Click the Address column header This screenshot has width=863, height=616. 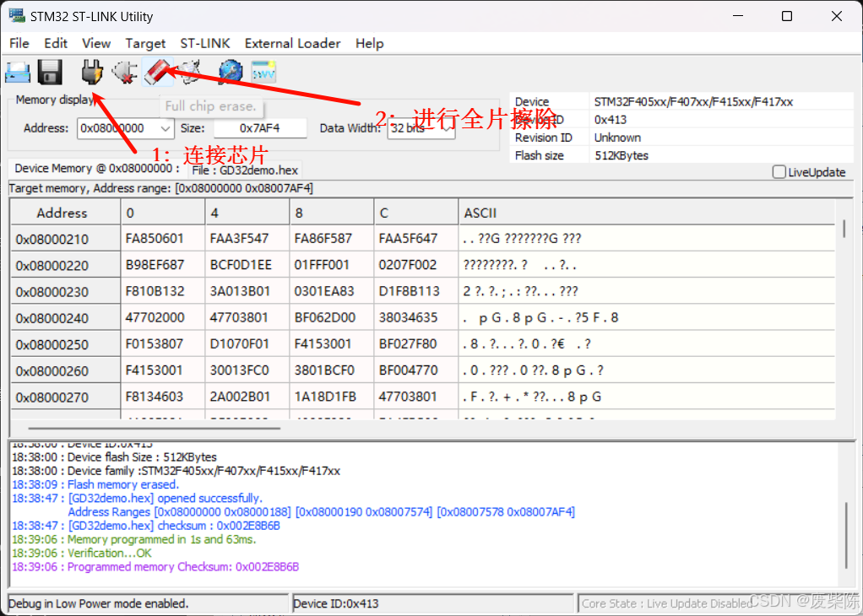coord(65,213)
